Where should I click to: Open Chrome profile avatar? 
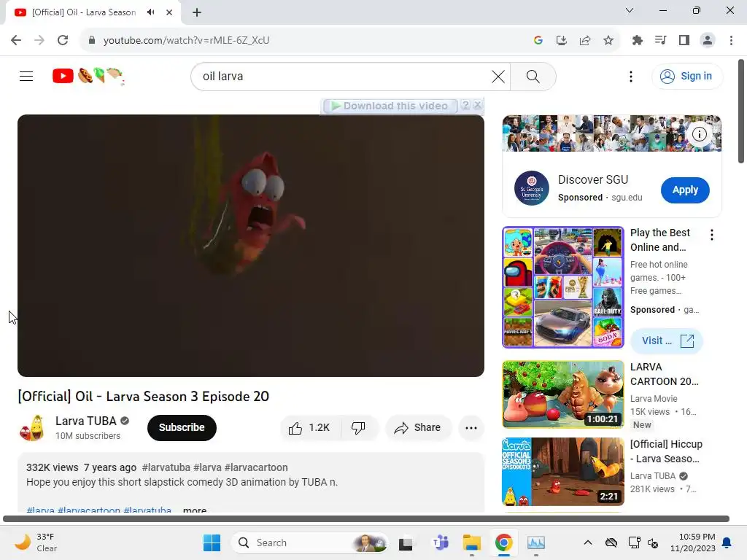(708, 41)
